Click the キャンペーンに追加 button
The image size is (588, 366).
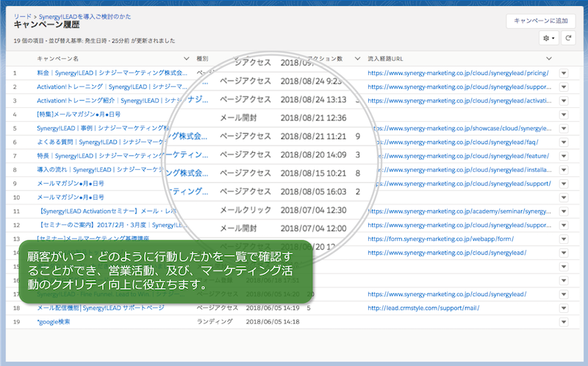[540, 21]
